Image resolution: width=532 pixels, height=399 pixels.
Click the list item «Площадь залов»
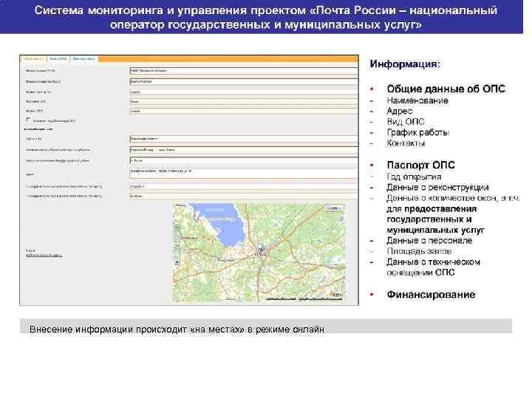419,251
